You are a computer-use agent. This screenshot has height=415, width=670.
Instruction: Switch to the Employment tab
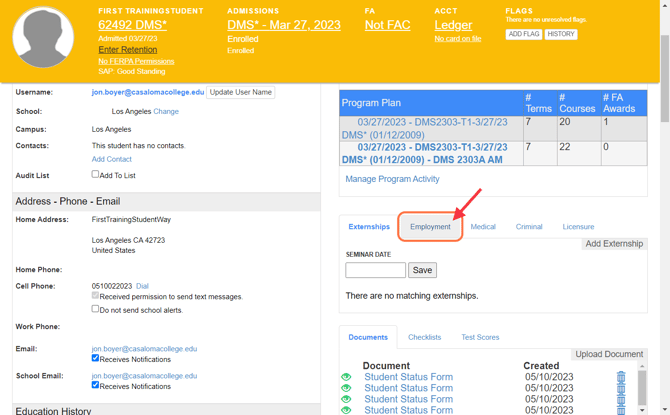coord(430,227)
